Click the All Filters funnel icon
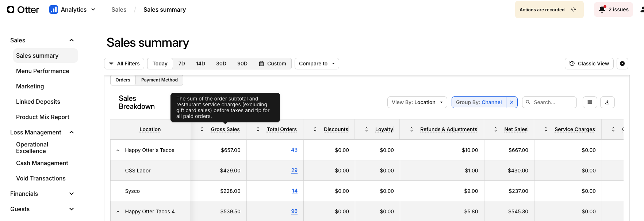Screen dimensions: 644x221 (x=111, y=64)
